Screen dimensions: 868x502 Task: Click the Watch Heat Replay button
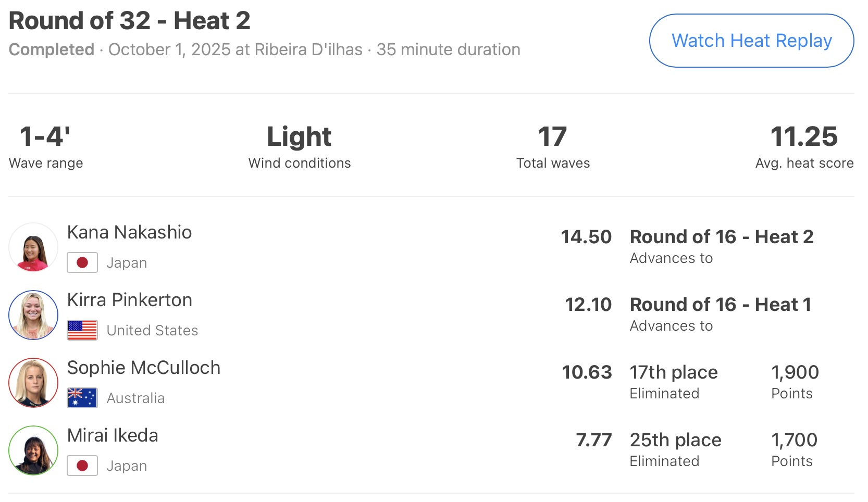tap(751, 41)
